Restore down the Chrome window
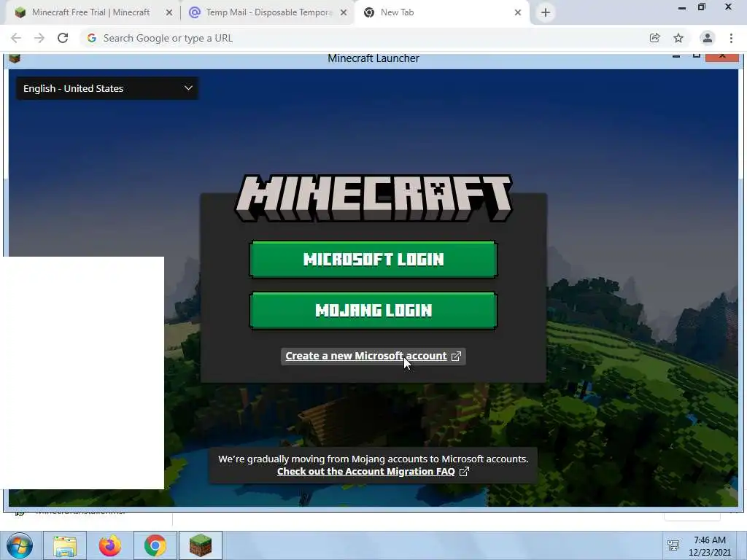This screenshot has height=560, width=747. [702, 7]
